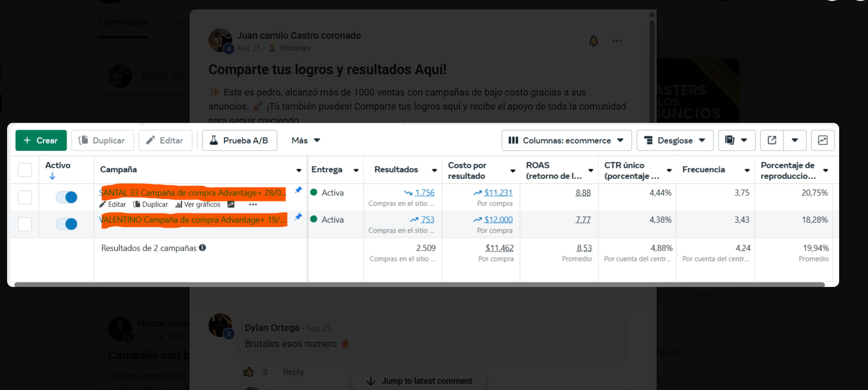
Task: Click the Crear button
Action: click(41, 140)
